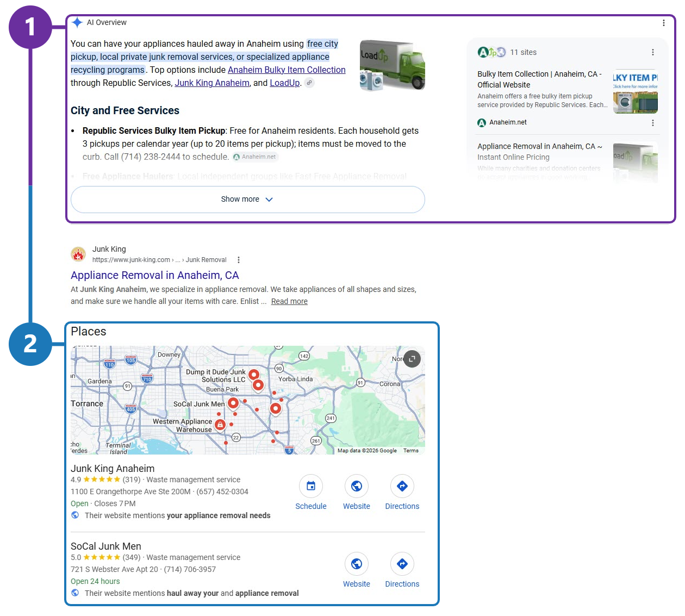Click the Open 24 hours status

pos(95,581)
